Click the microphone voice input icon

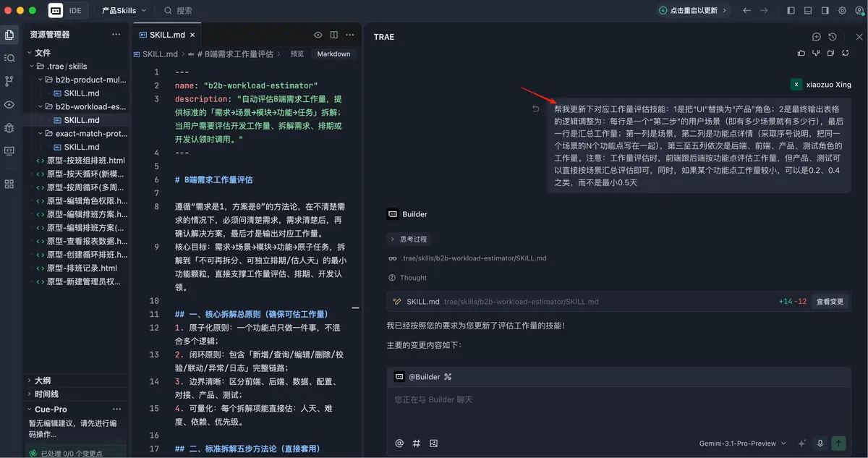tap(820, 444)
